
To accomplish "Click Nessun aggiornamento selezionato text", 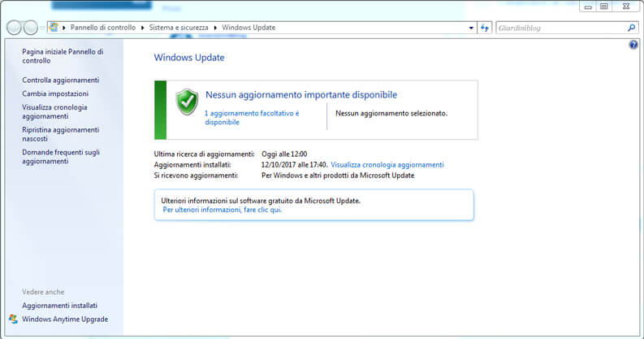I will tap(391, 114).
